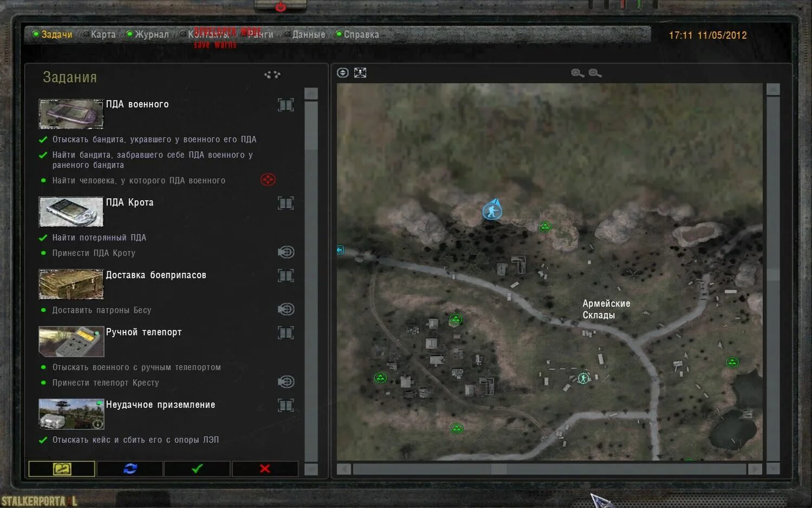Viewport: 812px width, 508px height.
Task: Click the fit-map-to-window icon
Action: [360, 73]
